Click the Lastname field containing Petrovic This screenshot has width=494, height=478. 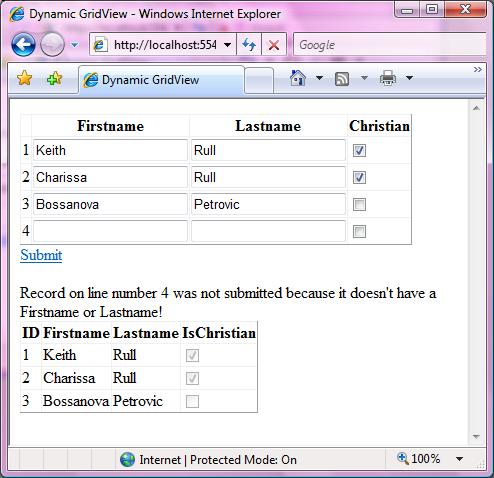click(268, 204)
